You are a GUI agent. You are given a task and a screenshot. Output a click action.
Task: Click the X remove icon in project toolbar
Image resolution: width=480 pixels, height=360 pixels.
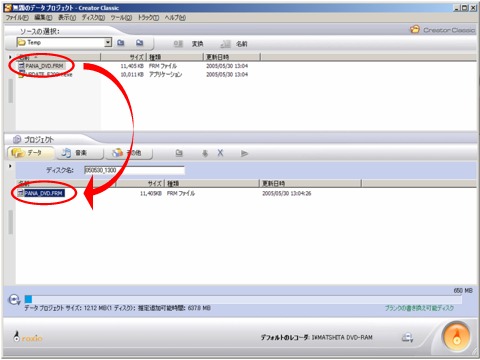tap(220, 153)
